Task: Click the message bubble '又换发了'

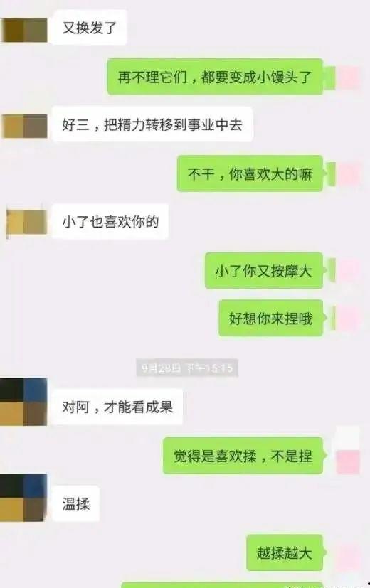Action: click(x=89, y=28)
